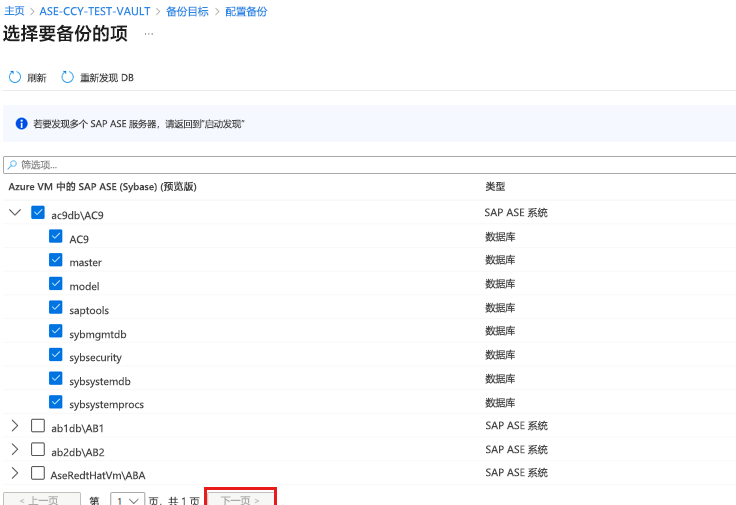The width and height of the screenshot is (736, 505).
Task: Open 配置备份 breadcrumb link
Action: [x=246, y=11]
